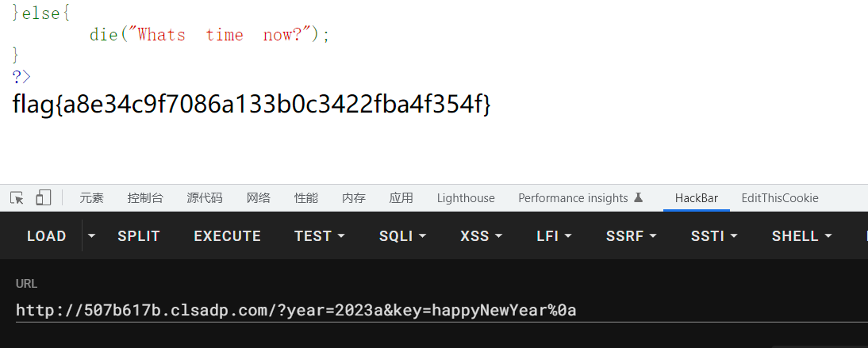Click the EXECUTE button
Screen dimensions: 868x348
pyautogui.click(x=227, y=236)
